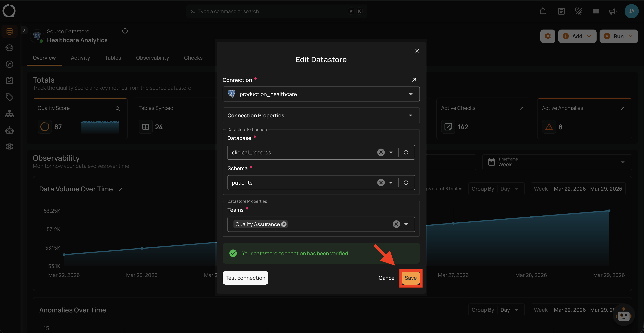Expand the Connection Properties section
Viewport: 644px width, 333px height.
tap(321, 115)
